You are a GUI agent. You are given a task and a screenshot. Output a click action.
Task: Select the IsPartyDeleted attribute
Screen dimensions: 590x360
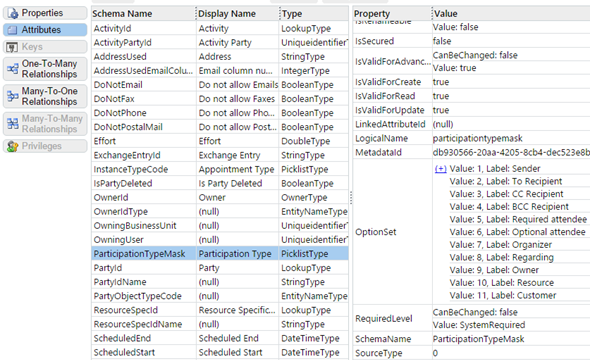point(123,184)
